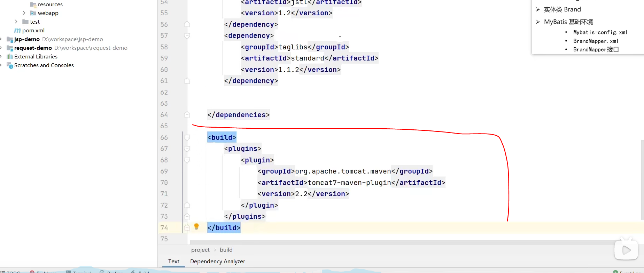
Task: Click the BrandMapper接口 bullet item
Action: (x=596, y=49)
